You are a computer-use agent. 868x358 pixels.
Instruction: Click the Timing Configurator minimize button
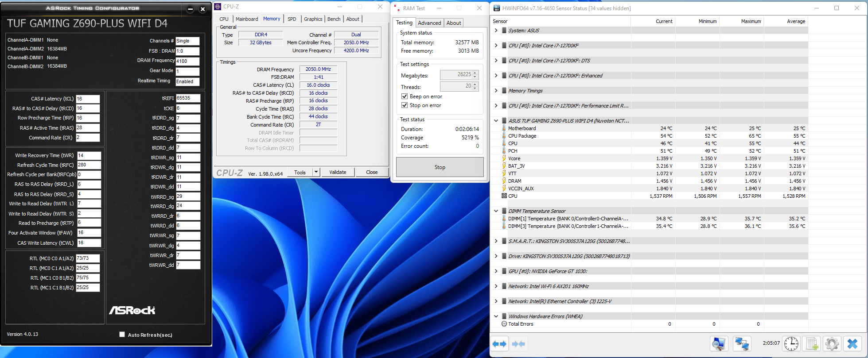(190, 9)
